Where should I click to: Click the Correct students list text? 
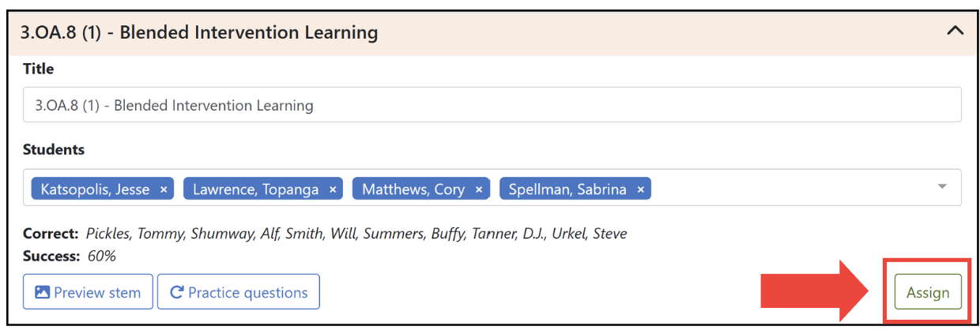coord(356,234)
